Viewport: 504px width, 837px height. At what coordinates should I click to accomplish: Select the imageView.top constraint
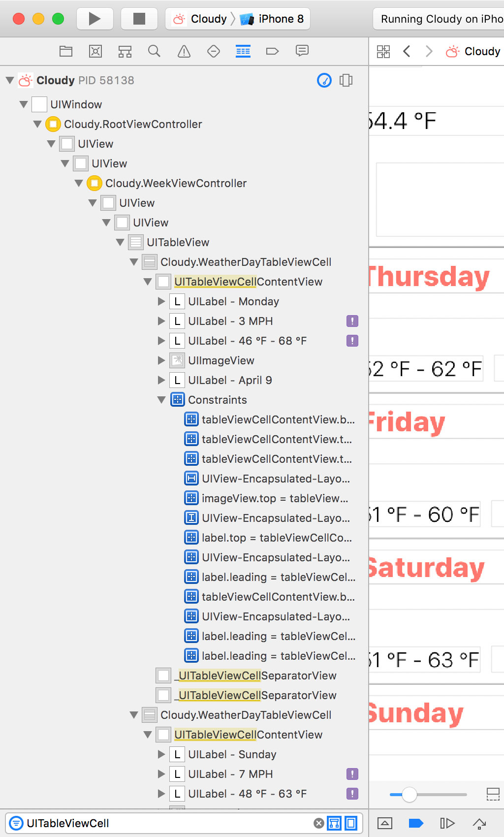[x=266, y=498]
